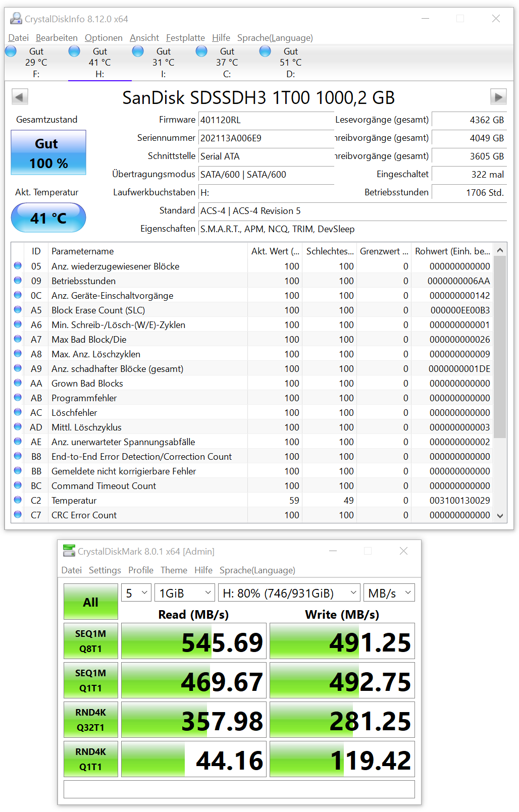Viewport: 519px width, 812px height.
Task: Select row 'Mittl. Löschzyklus'
Action: tap(252, 427)
